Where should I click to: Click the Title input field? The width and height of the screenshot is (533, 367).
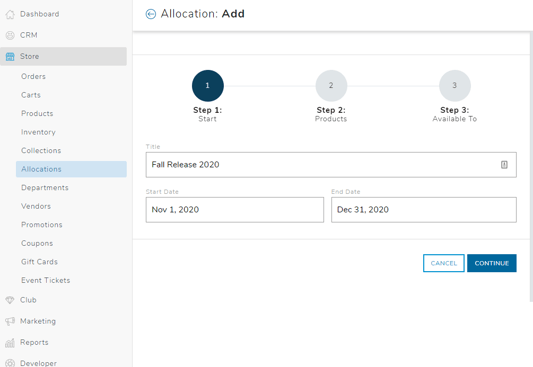tap(331, 165)
